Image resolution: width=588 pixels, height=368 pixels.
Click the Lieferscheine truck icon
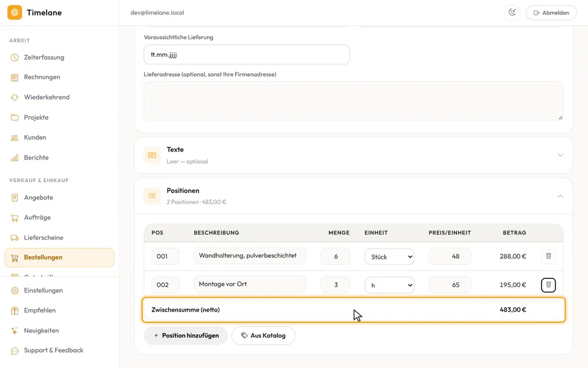[x=15, y=238]
